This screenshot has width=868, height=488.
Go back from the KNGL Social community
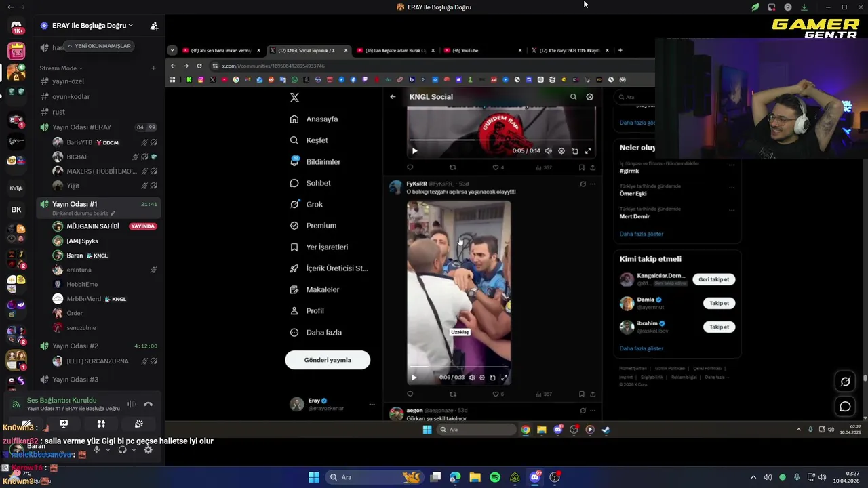pos(393,97)
